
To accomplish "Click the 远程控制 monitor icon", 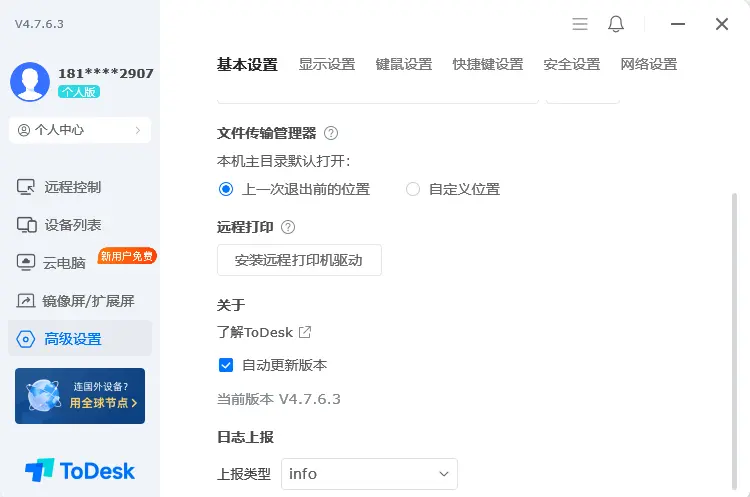I will click(26, 187).
